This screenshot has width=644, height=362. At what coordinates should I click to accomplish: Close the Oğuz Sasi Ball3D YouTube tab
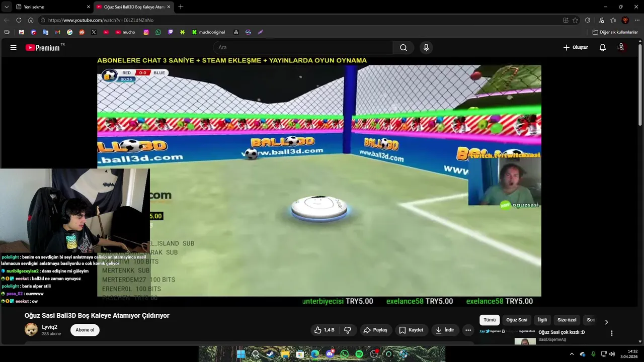tap(169, 7)
